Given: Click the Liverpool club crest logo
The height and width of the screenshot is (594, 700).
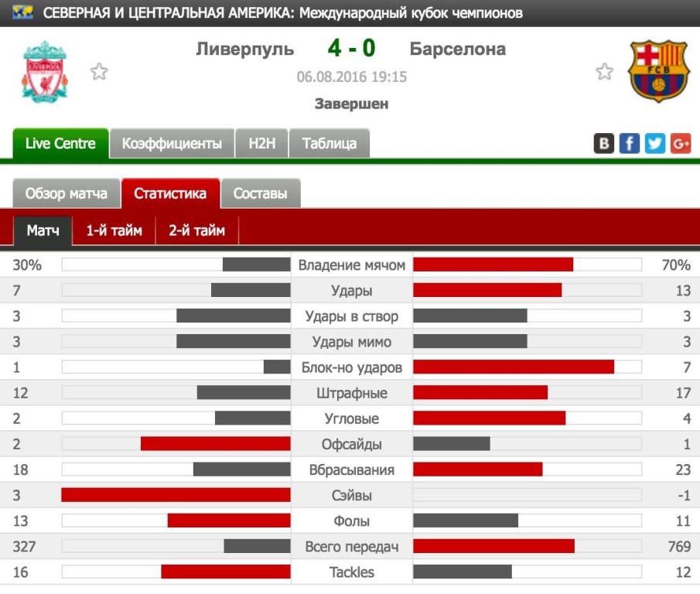Looking at the screenshot, I should (45, 72).
